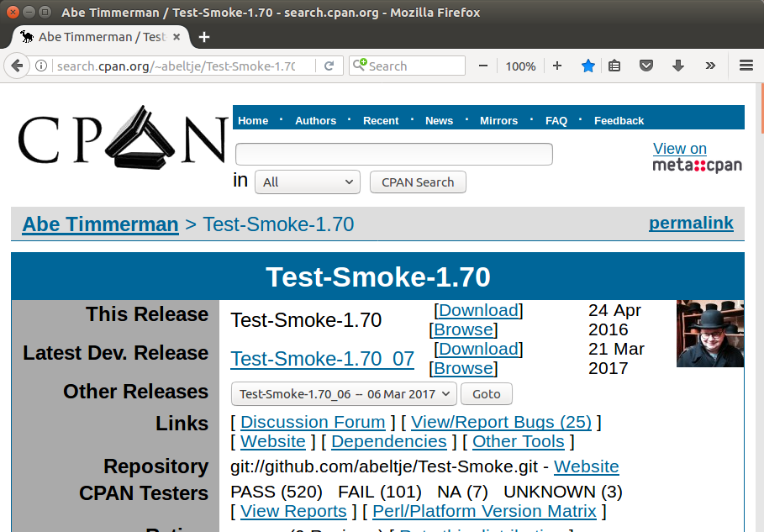Click the CPAN query text input field
The width and height of the screenshot is (764, 532).
click(393, 154)
